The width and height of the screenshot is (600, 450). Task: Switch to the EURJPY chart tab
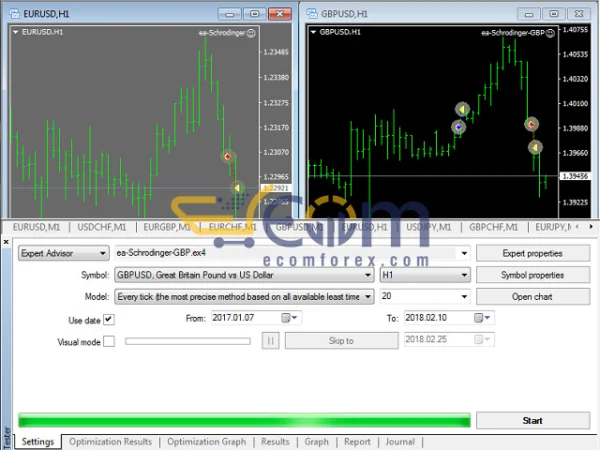click(x=553, y=227)
